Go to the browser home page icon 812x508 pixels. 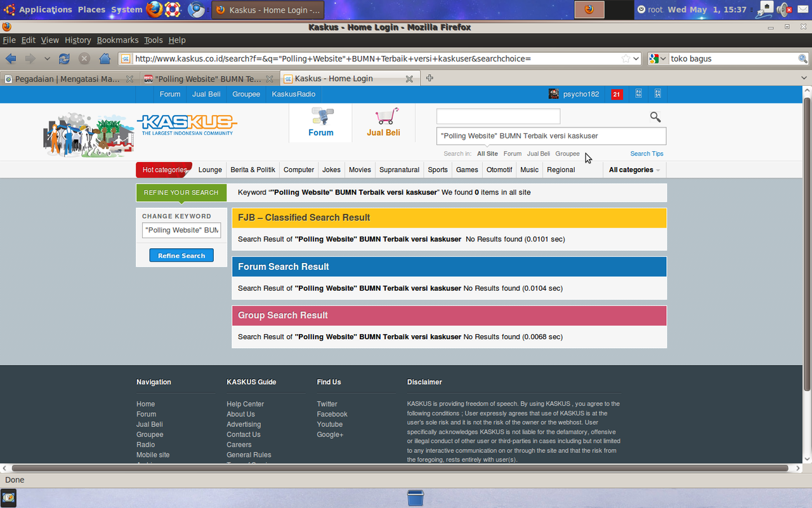click(x=105, y=58)
